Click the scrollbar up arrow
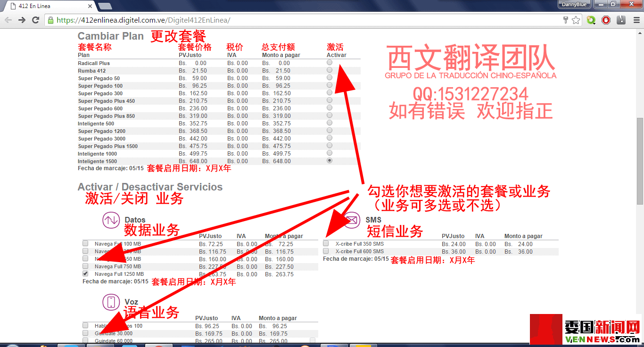This screenshot has width=644, height=347. [640, 33]
